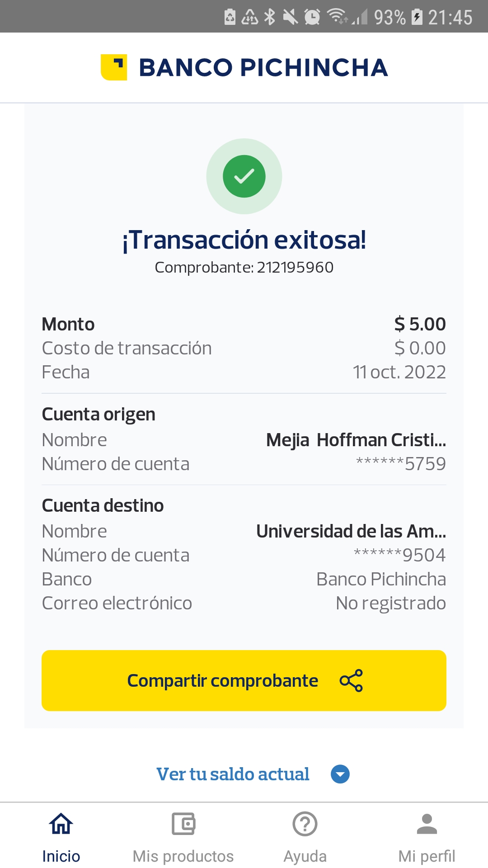488x868 pixels.
Task: Tap the truncated origin name Mejia Hoffman
Action: (x=356, y=440)
